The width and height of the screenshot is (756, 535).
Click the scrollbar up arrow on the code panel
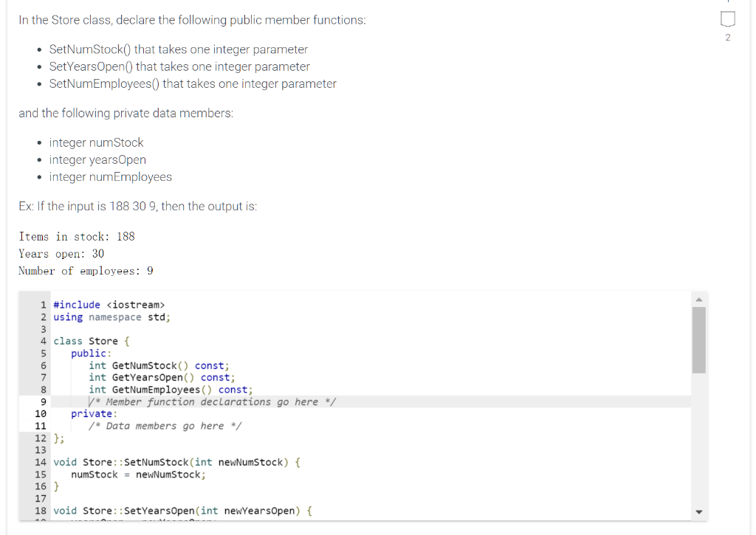click(698, 300)
